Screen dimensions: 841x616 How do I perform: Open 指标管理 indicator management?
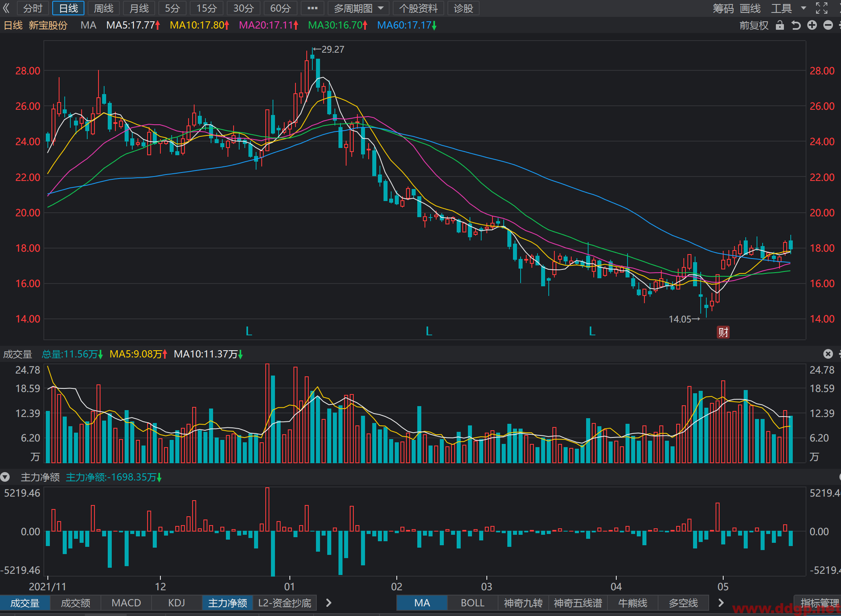pos(819,603)
